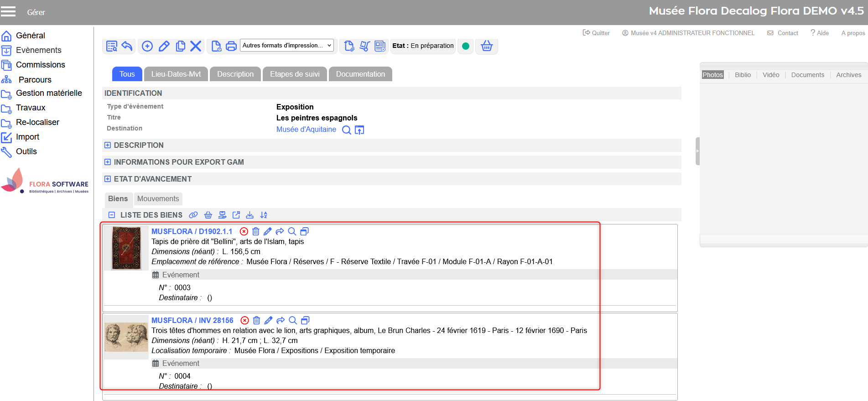This screenshot has height=401, width=868.
Task: Toggle the side panel collapse handle
Action: pos(697,151)
